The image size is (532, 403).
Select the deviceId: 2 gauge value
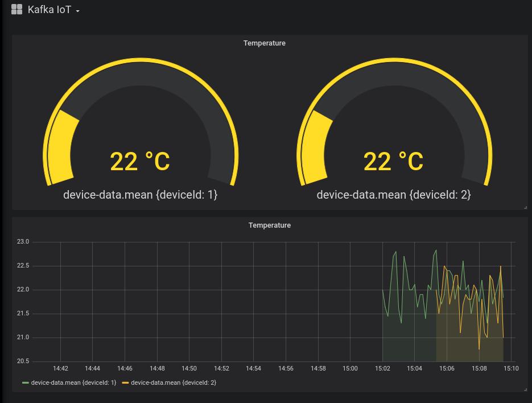[x=393, y=161]
